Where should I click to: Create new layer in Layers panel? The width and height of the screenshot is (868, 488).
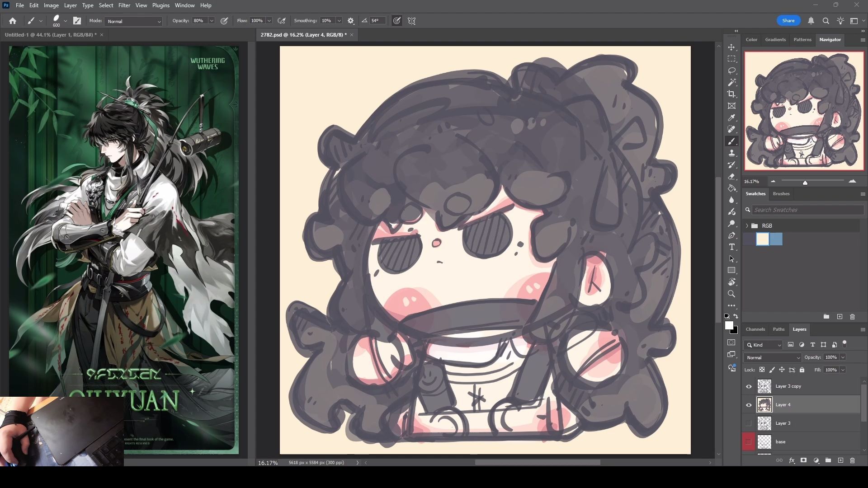840,460
